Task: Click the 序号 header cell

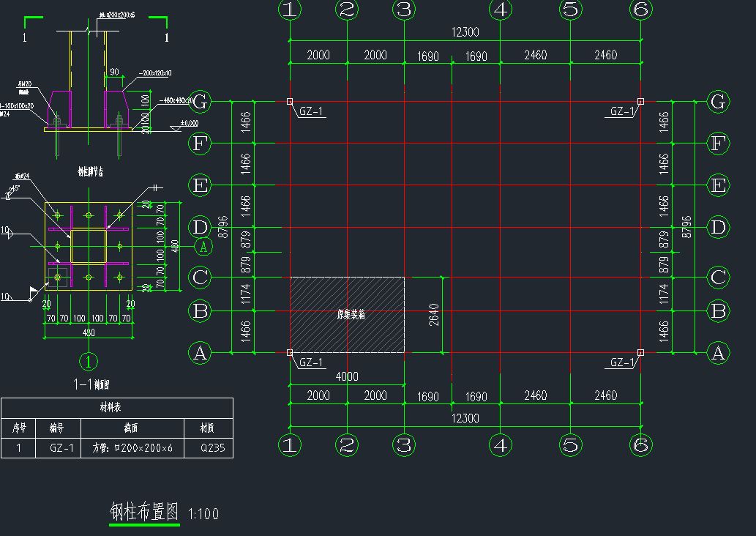Action: [19, 428]
